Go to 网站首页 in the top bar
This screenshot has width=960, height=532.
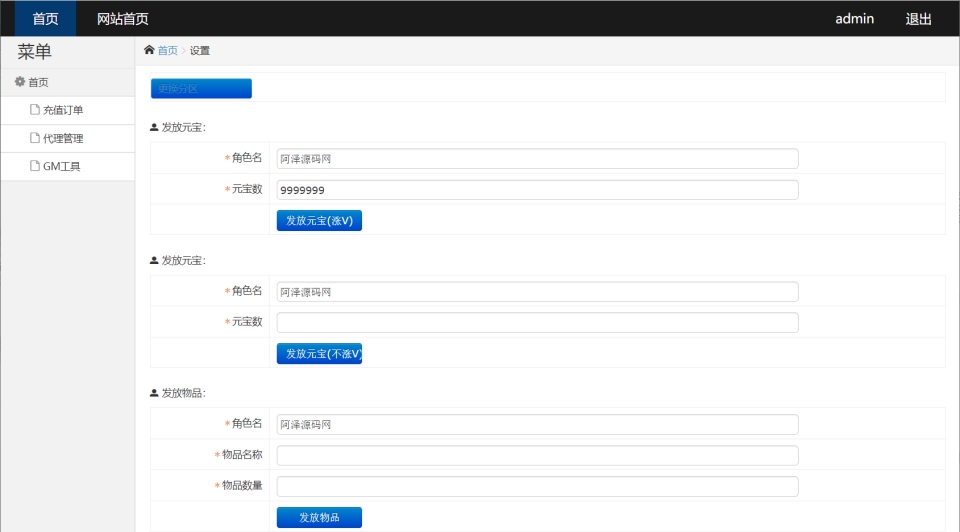pos(122,19)
